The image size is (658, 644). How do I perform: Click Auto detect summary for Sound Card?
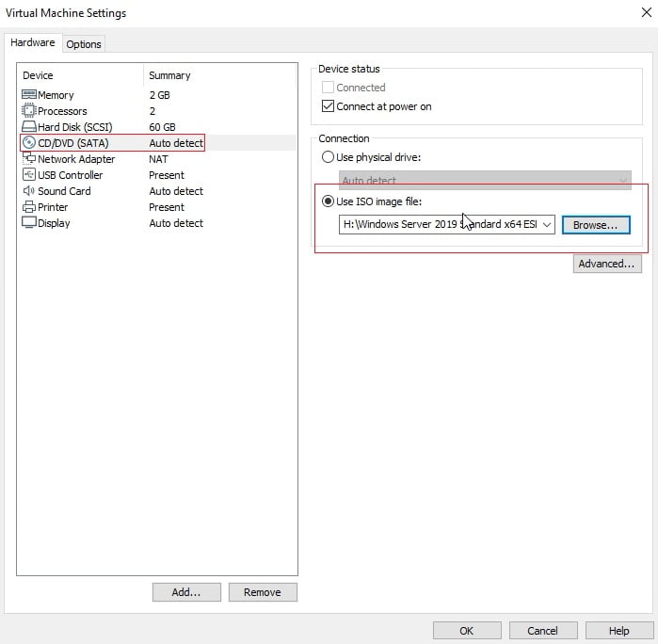(176, 191)
